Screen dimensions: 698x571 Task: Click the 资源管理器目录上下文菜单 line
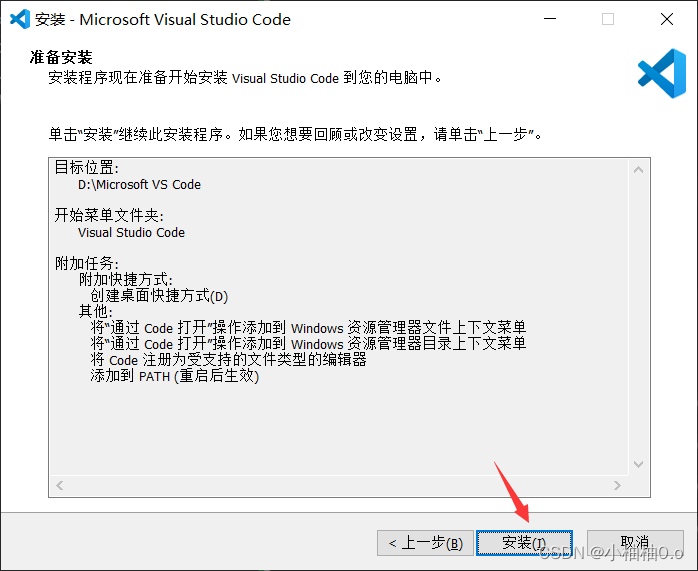(308, 344)
